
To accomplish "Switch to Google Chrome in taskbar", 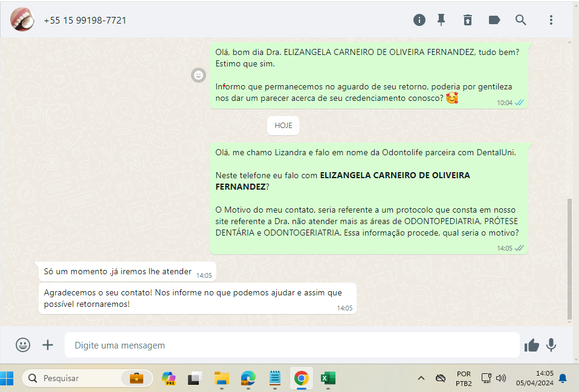I will point(302,378).
